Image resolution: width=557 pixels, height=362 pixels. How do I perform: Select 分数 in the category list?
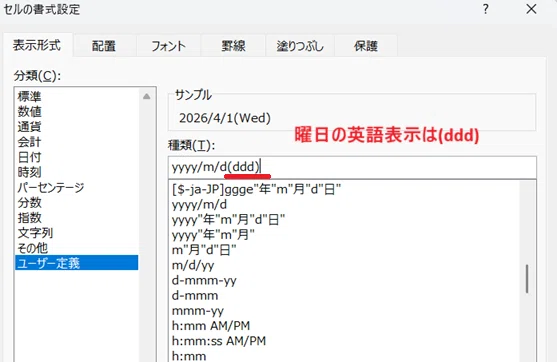(77, 202)
